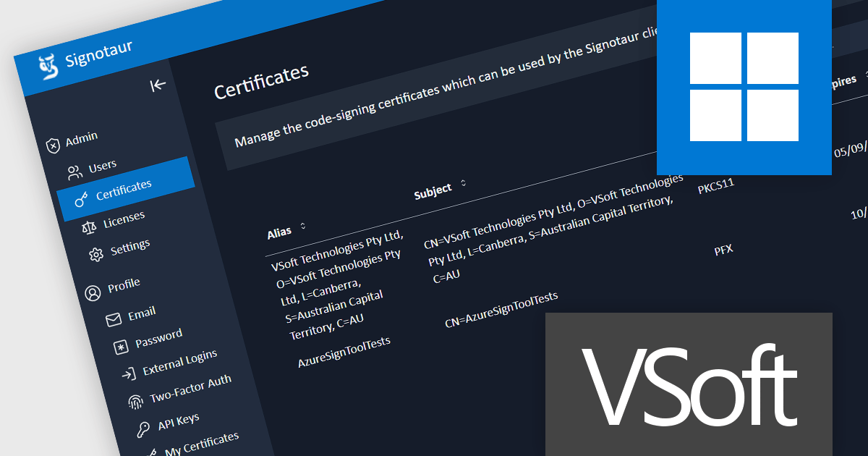Click the Password asterisk icon

(121, 347)
